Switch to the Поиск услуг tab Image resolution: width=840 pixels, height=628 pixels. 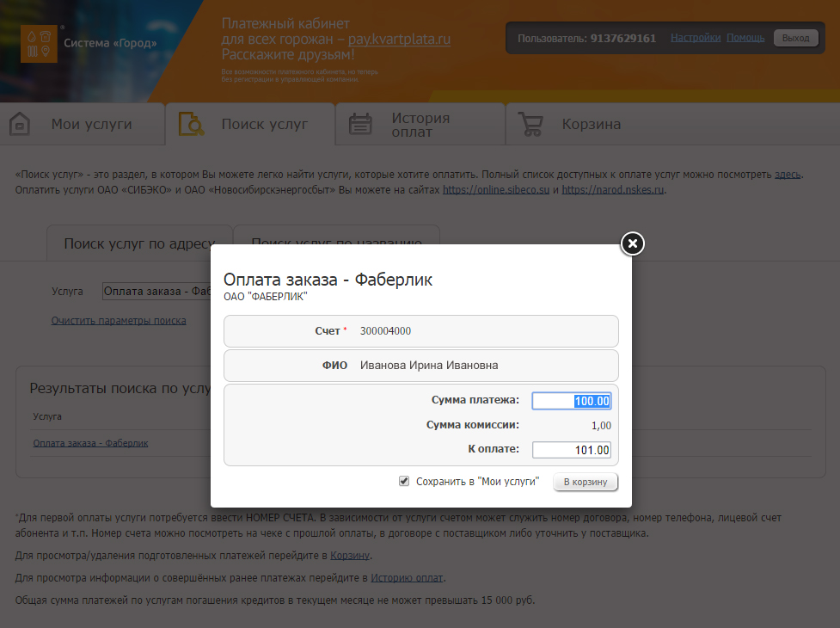pyautogui.click(x=250, y=124)
